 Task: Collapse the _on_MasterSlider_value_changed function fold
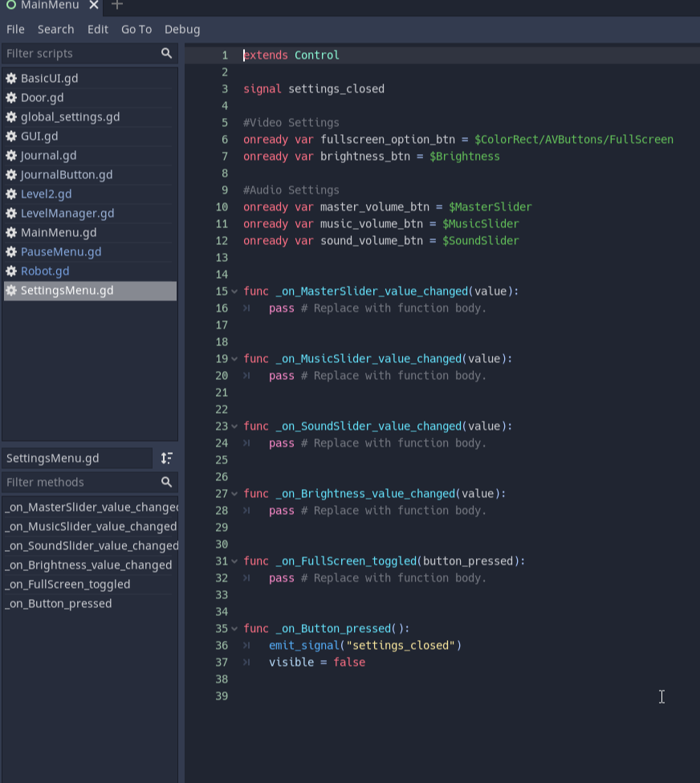(x=234, y=291)
